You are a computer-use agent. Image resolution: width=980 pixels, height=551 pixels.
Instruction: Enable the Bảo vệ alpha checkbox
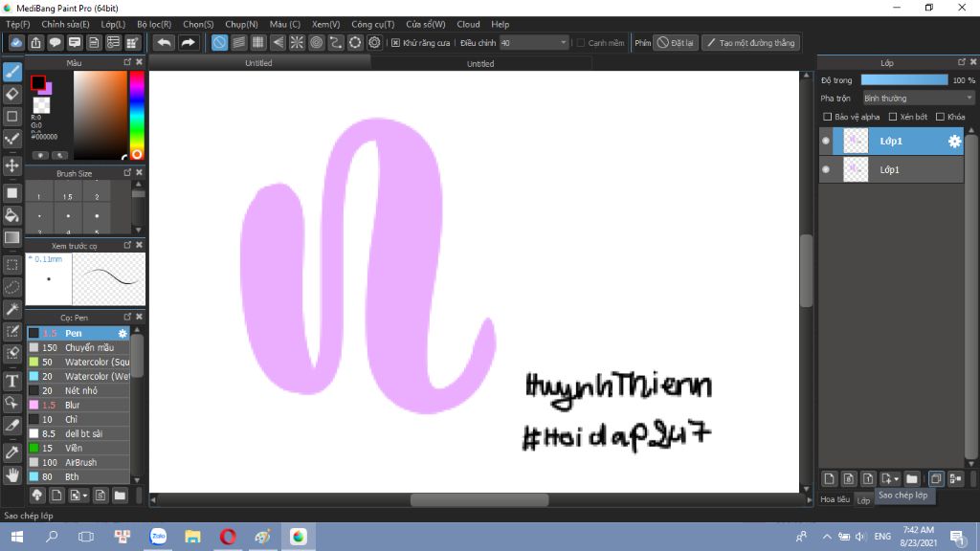pyautogui.click(x=828, y=117)
